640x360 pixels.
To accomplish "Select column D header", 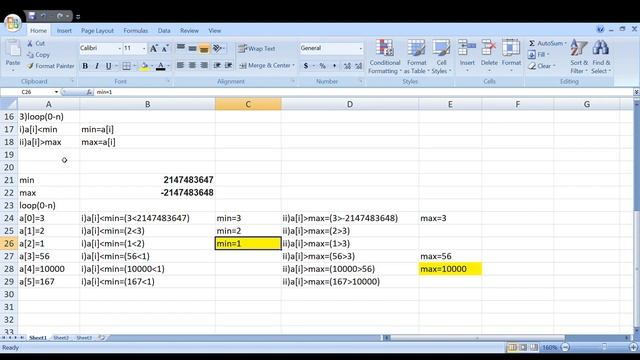I will point(350,104).
